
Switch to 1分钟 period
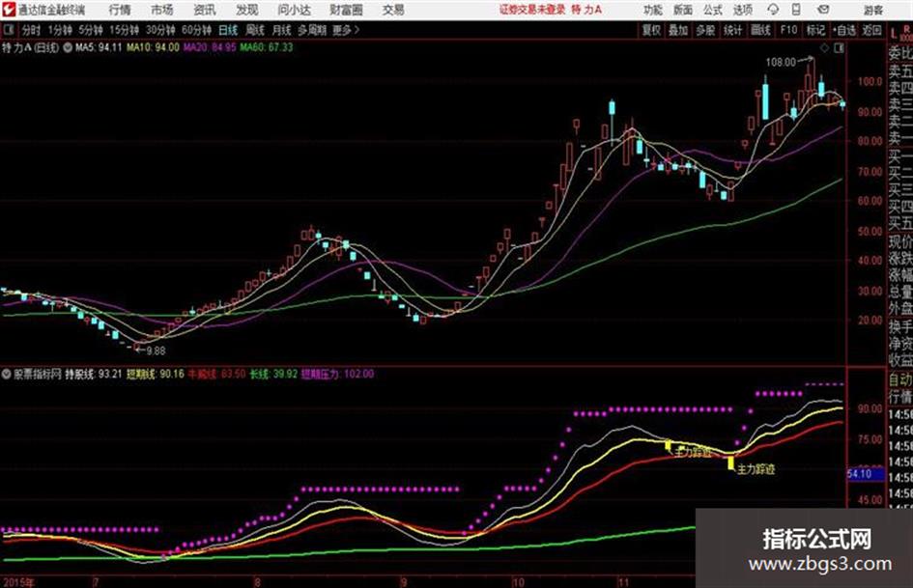pyautogui.click(x=59, y=30)
